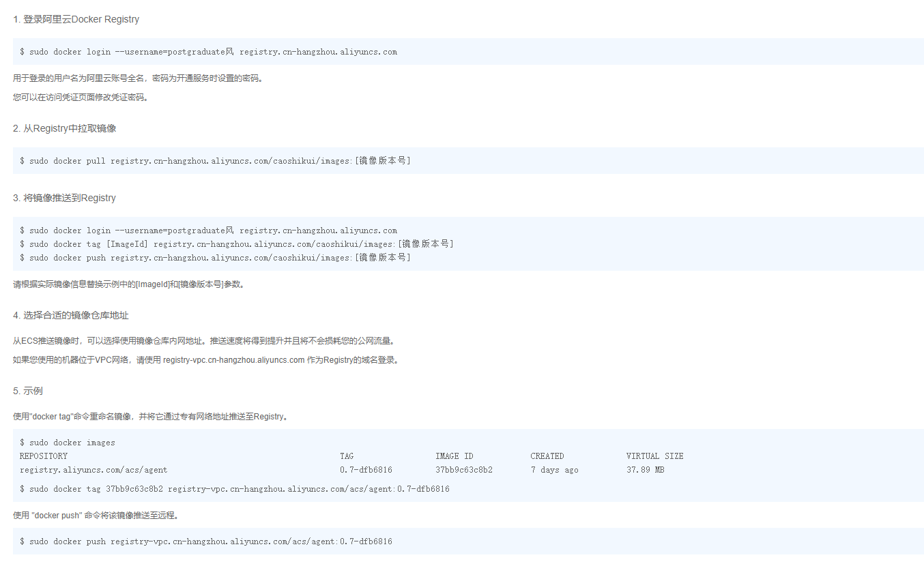Click the heading "4. 选择合适的镜像仓库地址"

(x=71, y=315)
